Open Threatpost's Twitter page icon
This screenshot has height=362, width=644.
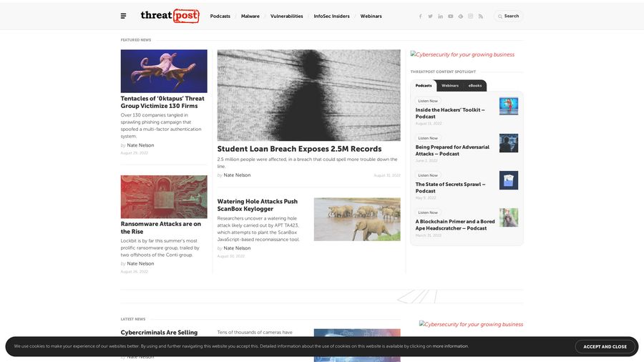pos(430,16)
